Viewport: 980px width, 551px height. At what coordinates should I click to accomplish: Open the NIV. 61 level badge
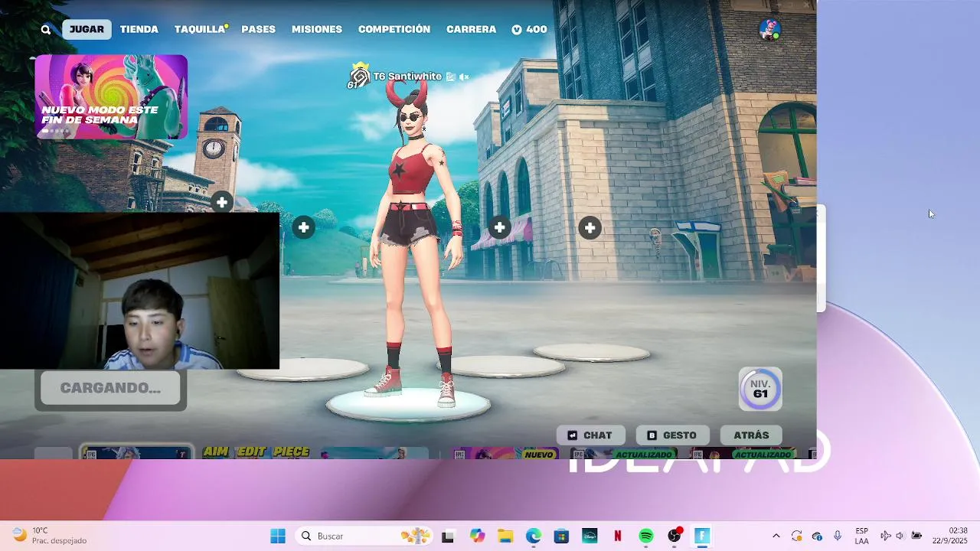coord(760,389)
